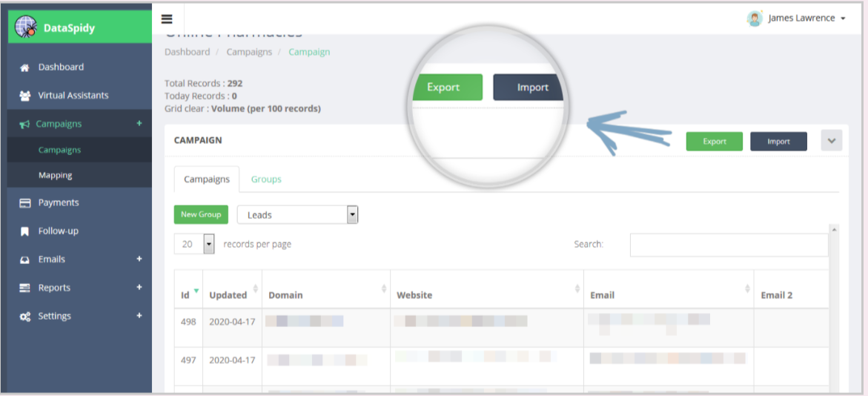The width and height of the screenshot is (868, 396).
Task: Sort by the Id column arrow
Action: pos(196,290)
